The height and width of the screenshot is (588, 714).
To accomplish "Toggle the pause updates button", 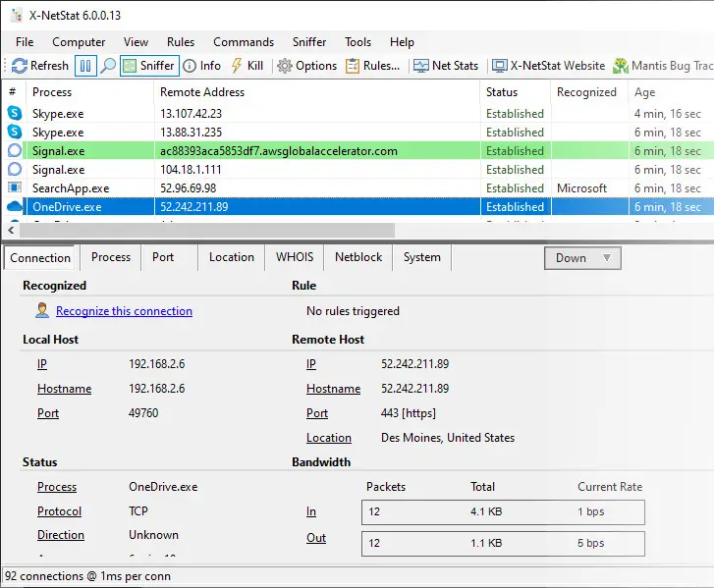I will tap(85, 66).
